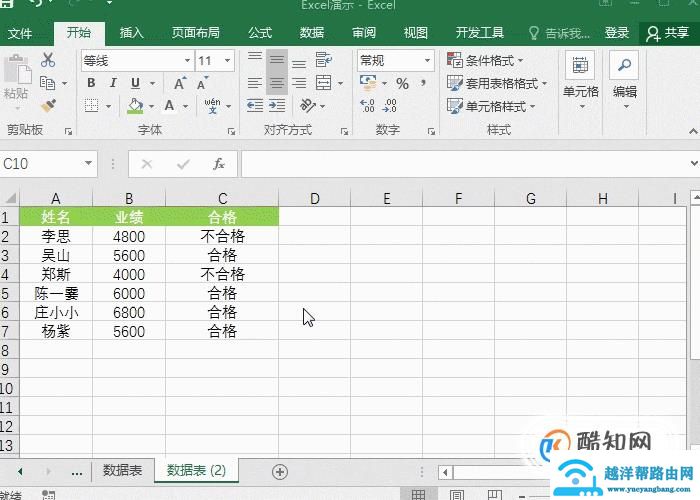Switch to the 开发工具 Developer tab
The width and height of the screenshot is (700, 500).
point(479,33)
